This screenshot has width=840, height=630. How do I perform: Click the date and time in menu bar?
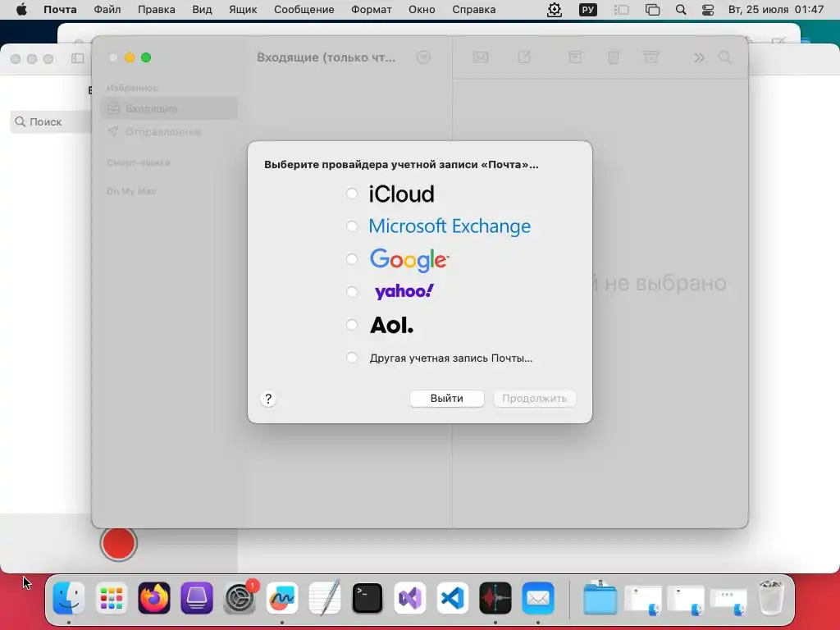(x=776, y=10)
